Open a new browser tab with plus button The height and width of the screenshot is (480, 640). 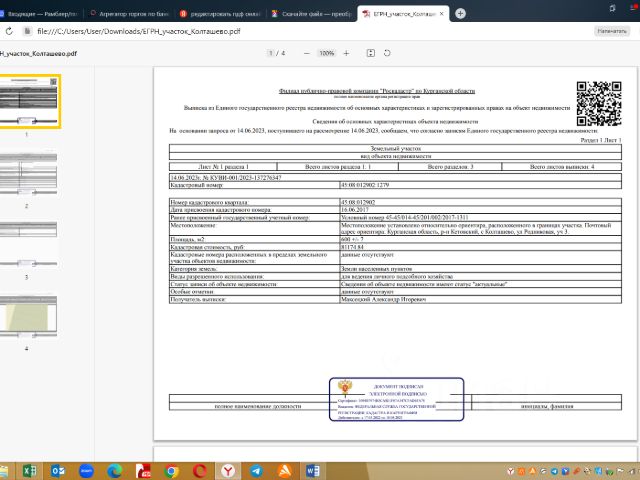pyautogui.click(x=460, y=13)
